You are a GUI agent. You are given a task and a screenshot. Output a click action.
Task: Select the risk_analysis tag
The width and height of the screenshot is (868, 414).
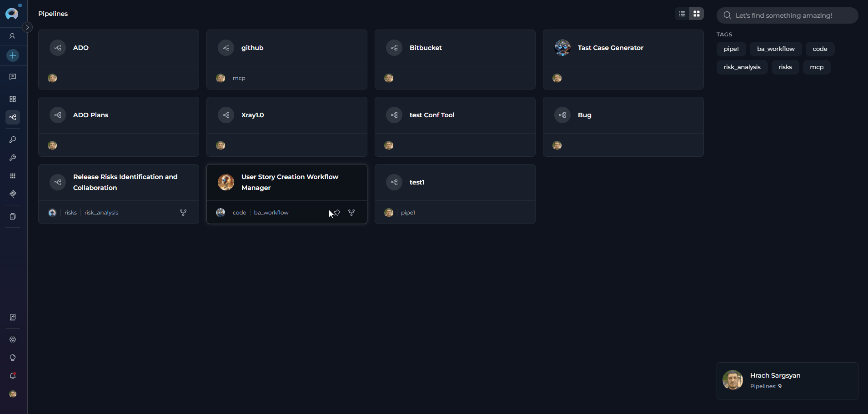(x=742, y=67)
